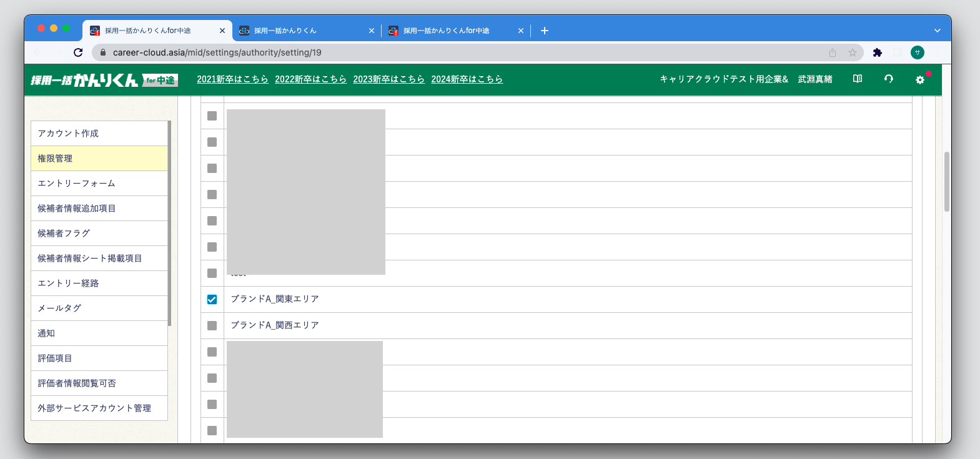Click the share icon in address bar
Screen dimensions: 980x459
point(832,52)
